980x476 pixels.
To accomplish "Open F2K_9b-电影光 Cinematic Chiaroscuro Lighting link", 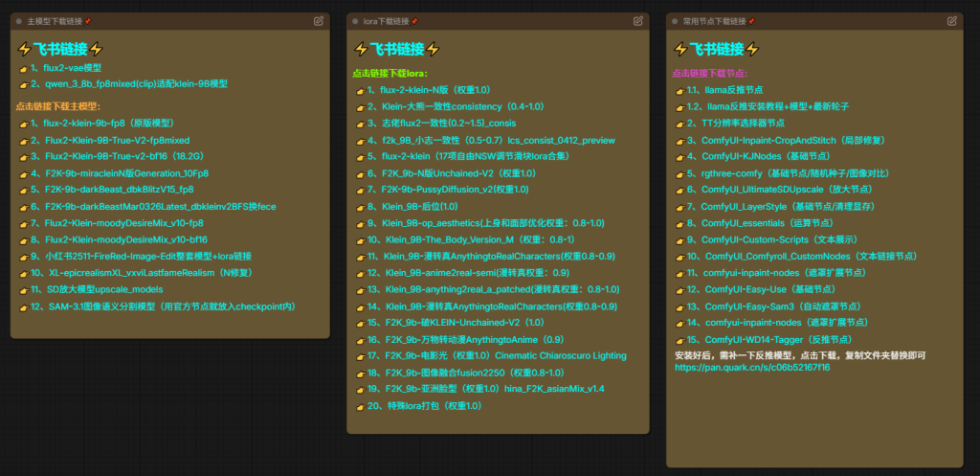I will 497,356.
